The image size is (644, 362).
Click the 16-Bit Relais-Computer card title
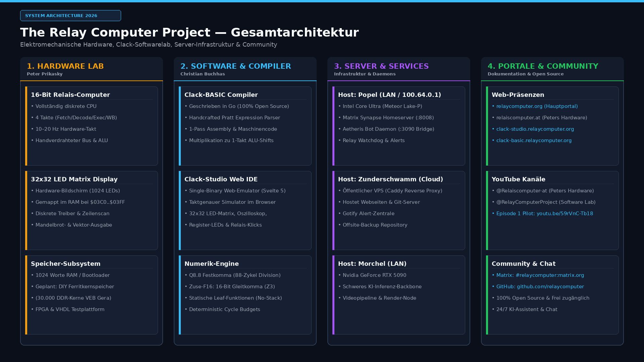70,95
